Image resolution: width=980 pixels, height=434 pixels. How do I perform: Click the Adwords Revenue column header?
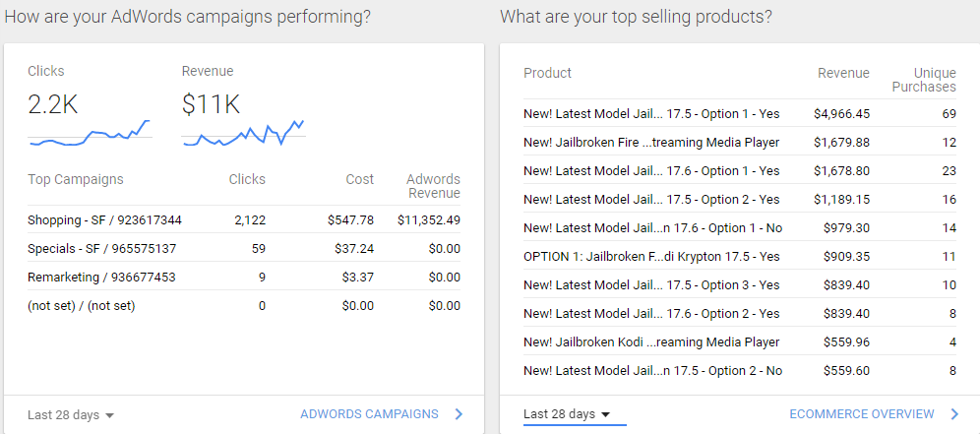[x=433, y=186]
